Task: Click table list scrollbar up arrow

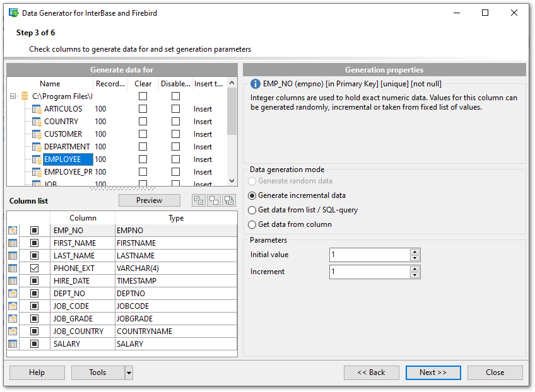Action: pos(232,83)
